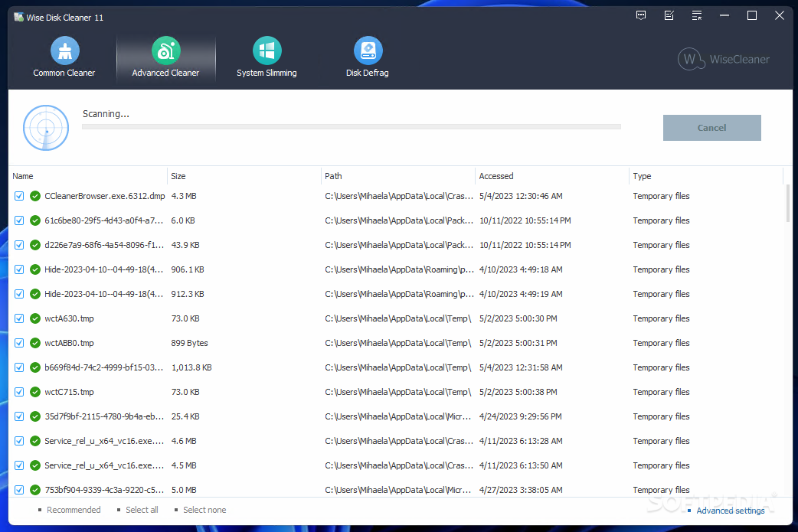The image size is (798, 532).
Task: Click the edit note icon in title bar
Action: pos(669,16)
